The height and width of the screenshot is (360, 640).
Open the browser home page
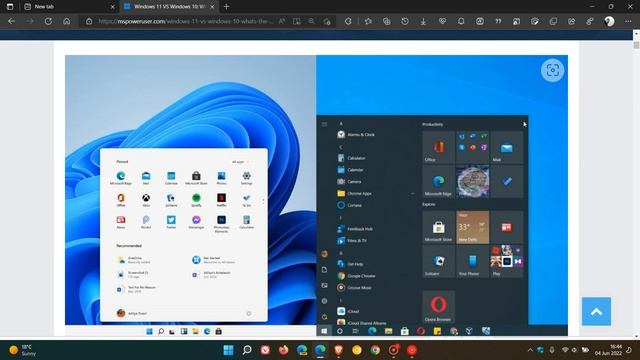pyautogui.click(x=67, y=21)
